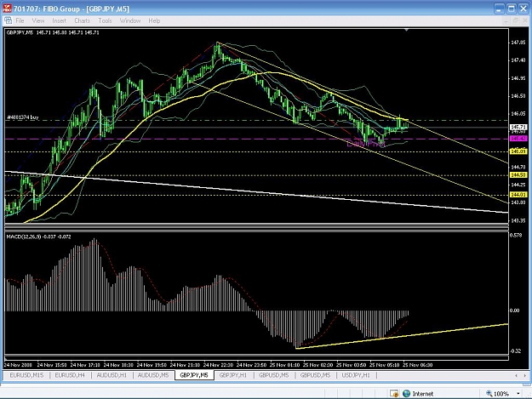The image size is (532, 399).
Task: Open the Insert menu
Action: click(59, 20)
